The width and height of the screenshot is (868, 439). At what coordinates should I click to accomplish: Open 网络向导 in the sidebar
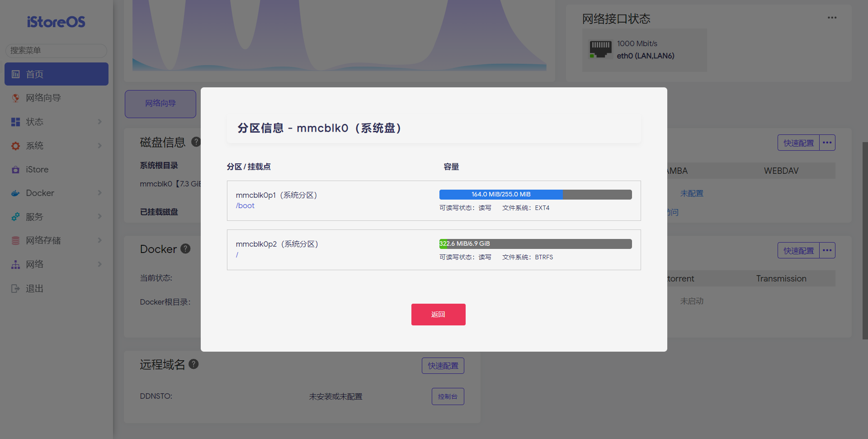(x=43, y=98)
